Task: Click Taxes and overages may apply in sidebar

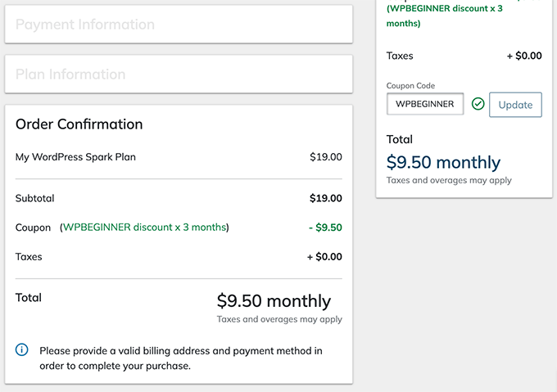Action: (449, 181)
